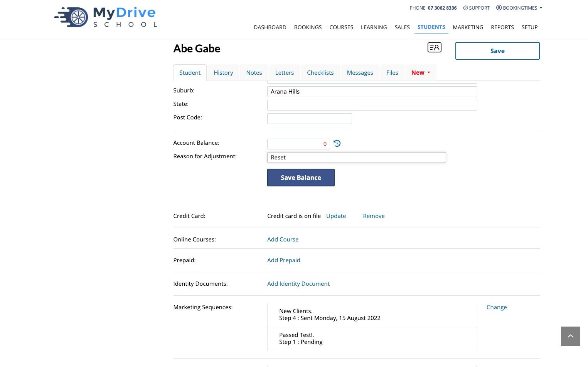The height and width of the screenshot is (367, 588).
Task: Click the MyDrive School logo
Action: tap(105, 17)
